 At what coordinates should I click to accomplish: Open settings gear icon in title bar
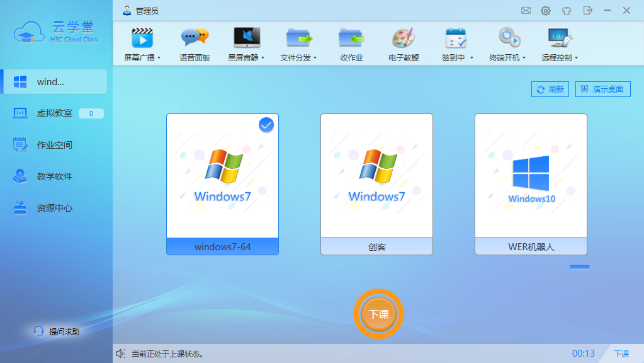(545, 11)
